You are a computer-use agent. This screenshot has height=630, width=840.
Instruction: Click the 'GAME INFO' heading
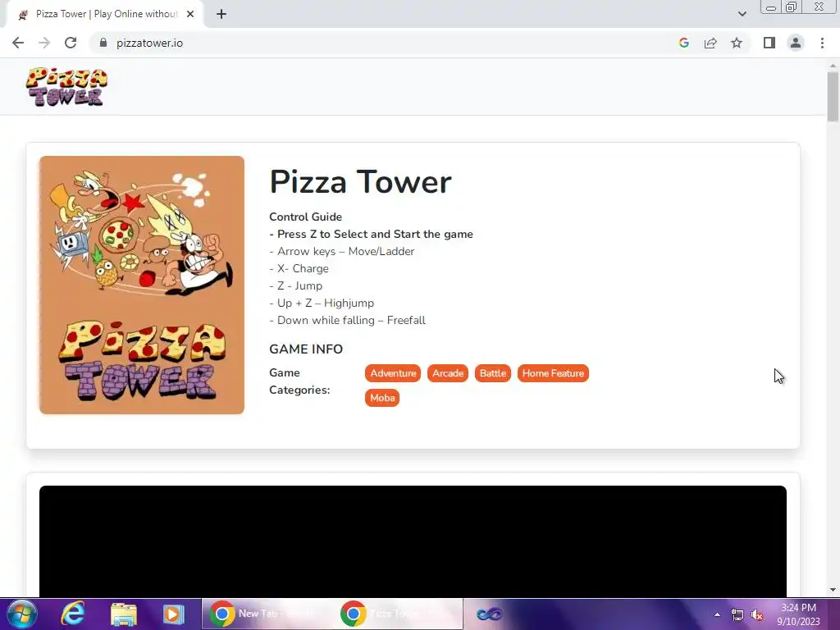(x=306, y=349)
